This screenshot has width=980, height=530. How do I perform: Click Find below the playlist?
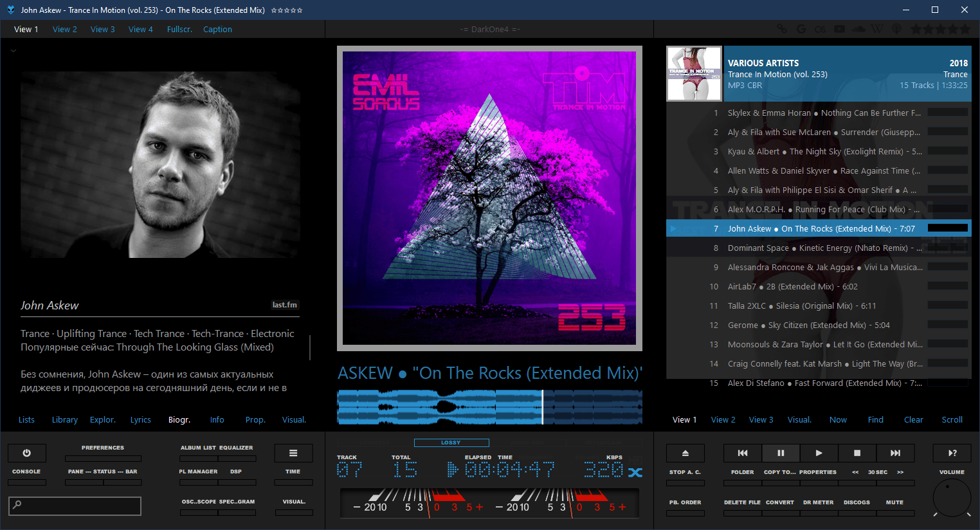(x=876, y=419)
